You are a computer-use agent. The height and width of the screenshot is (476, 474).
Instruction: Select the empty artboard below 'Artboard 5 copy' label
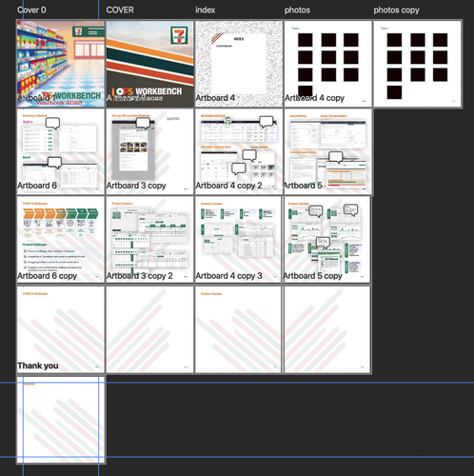pos(327,329)
